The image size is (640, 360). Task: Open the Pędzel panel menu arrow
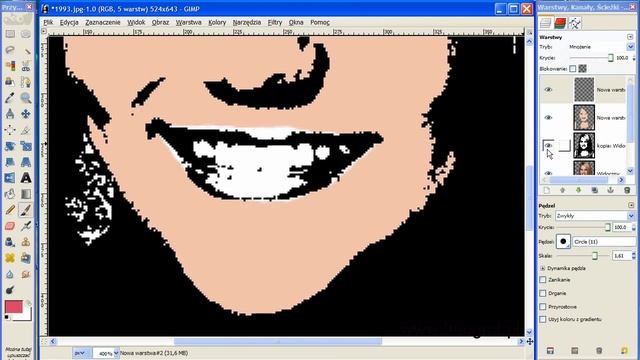[x=631, y=205]
